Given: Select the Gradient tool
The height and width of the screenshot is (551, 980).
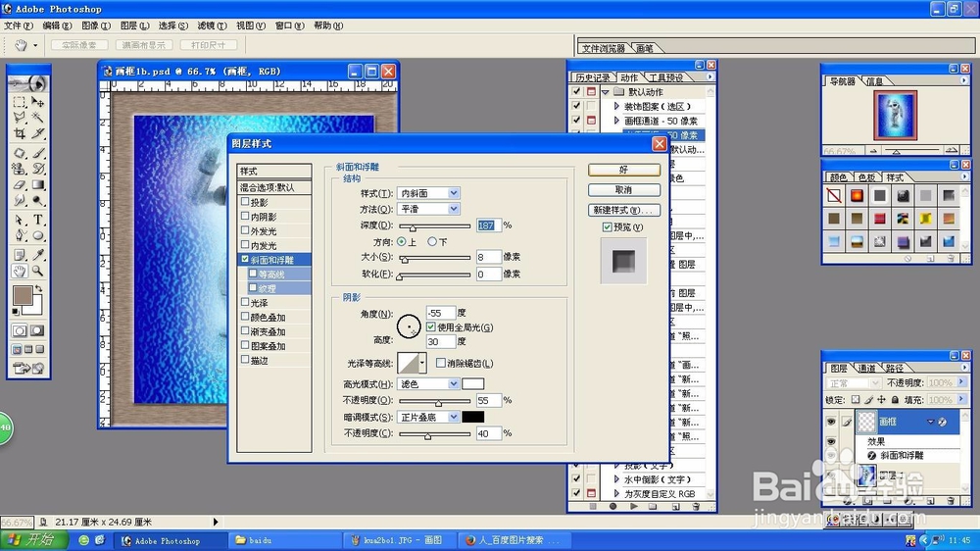Looking at the screenshot, I should point(38,184).
